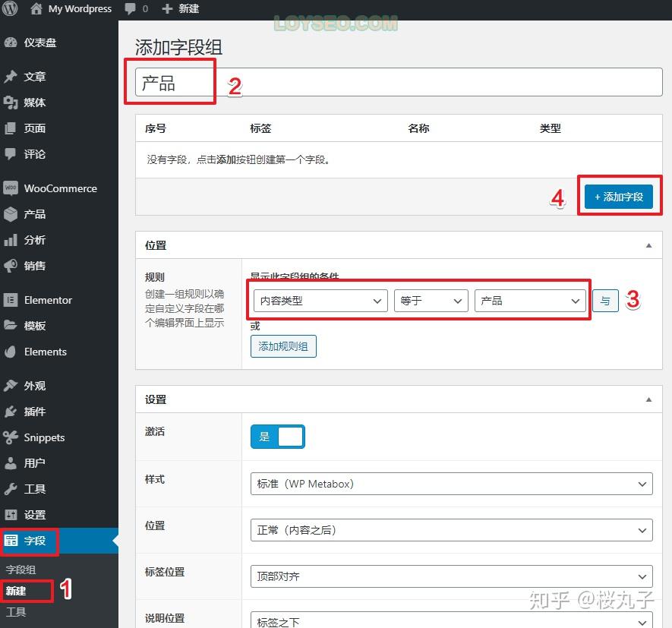Click the 序号 column header
The width and height of the screenshot is (672, 628).
coord(156,128)
